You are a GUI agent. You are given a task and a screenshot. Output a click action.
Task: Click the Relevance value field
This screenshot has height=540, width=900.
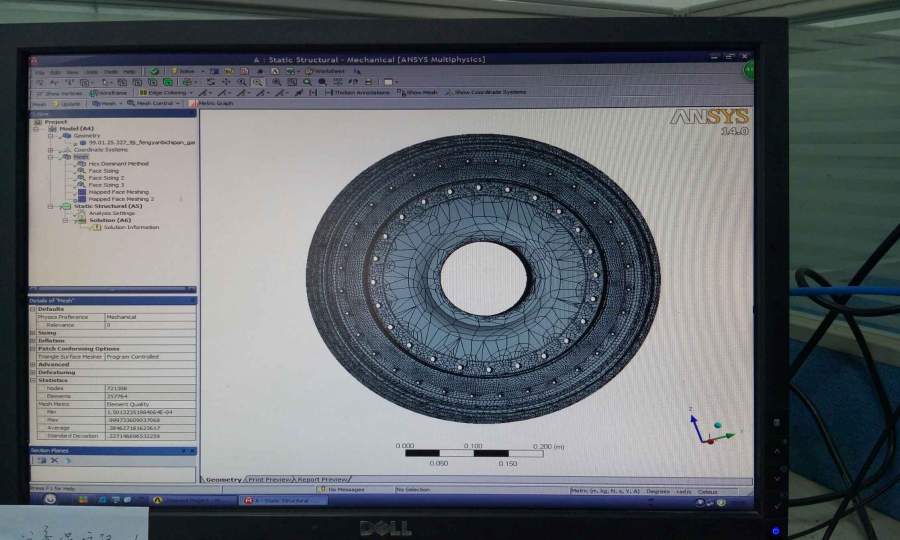[150, 325]
